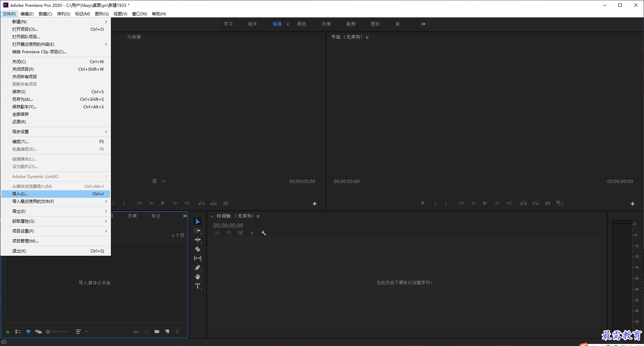
Task: Click Insert button in Source monitor
Action: 201,203
